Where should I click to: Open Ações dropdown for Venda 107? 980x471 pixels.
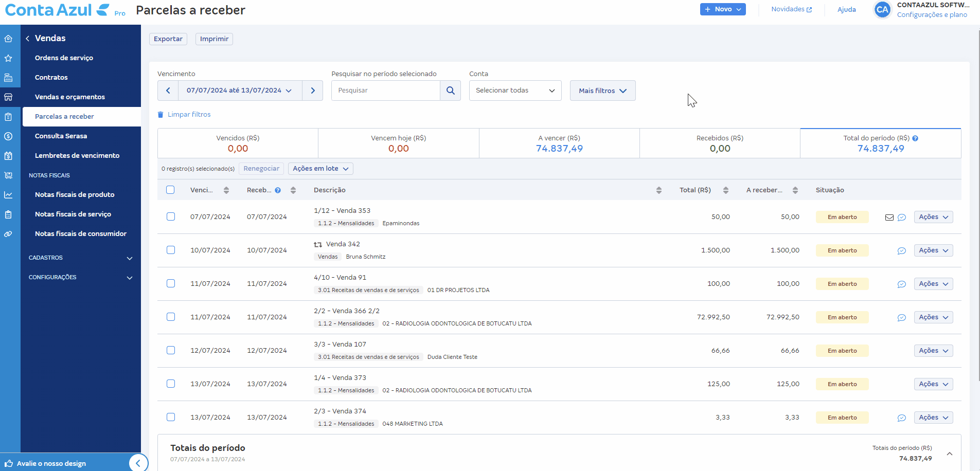(x=933, y=351)
